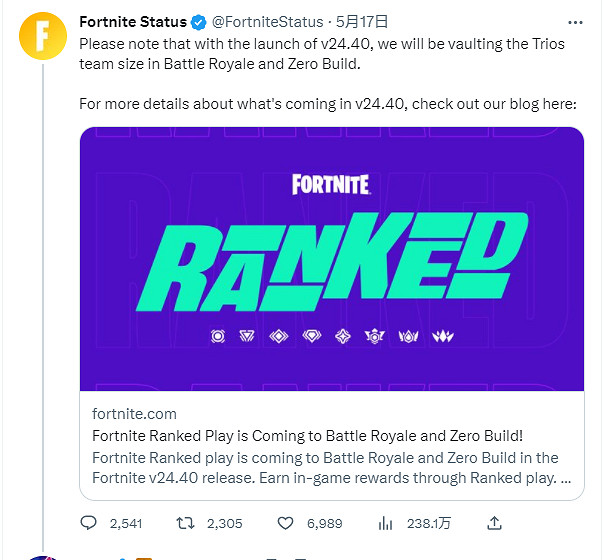Click the reply speech bubble icon

(88, 522)
